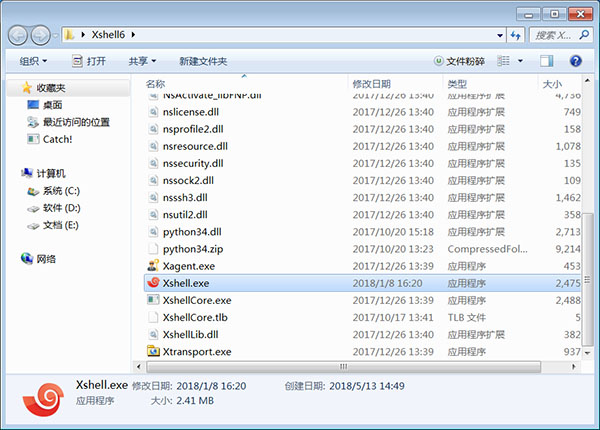600x430 pixels.
Task: Click the vertical scrollbar down arrow
Action: point(587,353)
